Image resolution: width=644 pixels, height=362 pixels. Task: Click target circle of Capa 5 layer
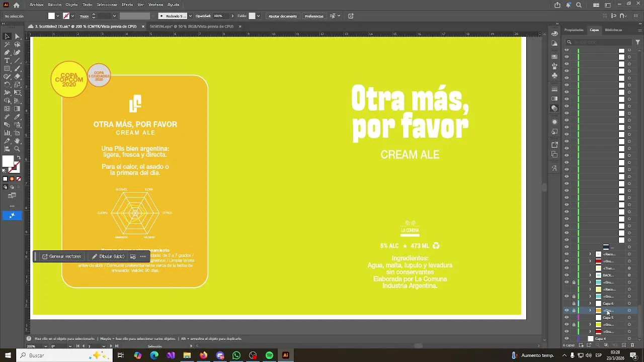pos(629,318)
